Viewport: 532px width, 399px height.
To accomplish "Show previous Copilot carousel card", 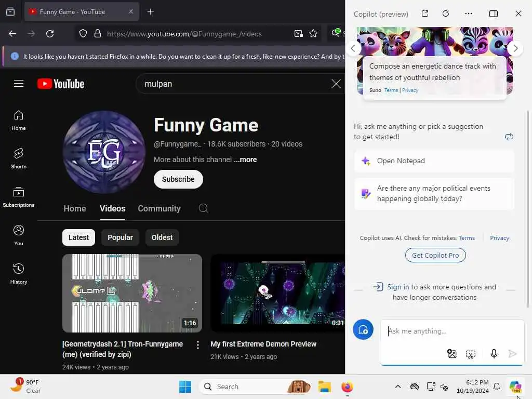I will (353, 48).
